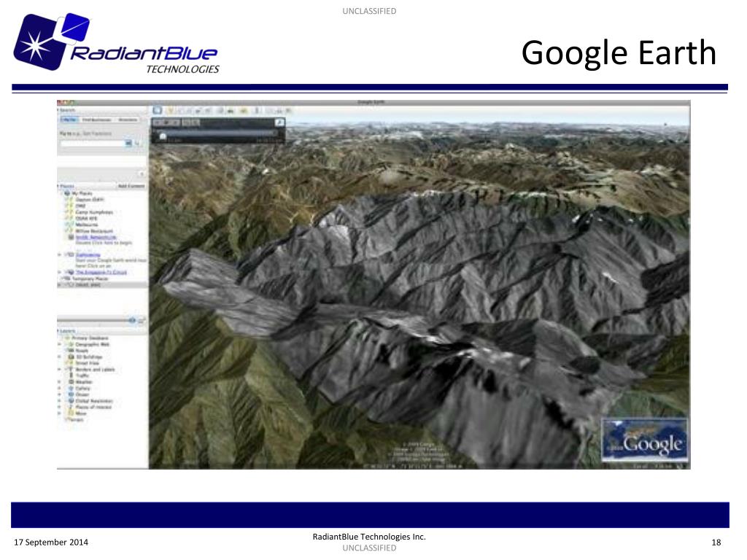Screen dimensions: 747x560
Task: Select the My Places folder row
Action: tap(102, 193)
